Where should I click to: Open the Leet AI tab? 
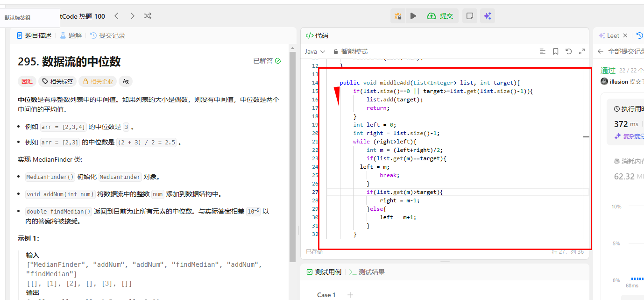[609, 36]
